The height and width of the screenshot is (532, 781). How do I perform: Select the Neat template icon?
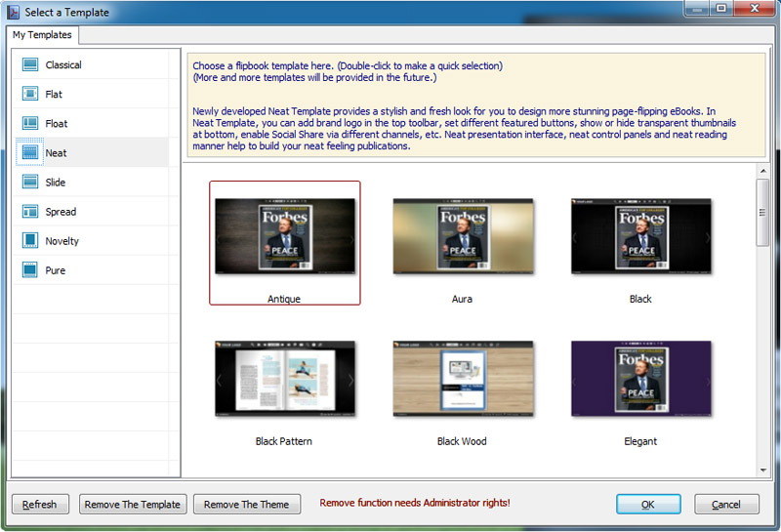click(x=29, y=152)
